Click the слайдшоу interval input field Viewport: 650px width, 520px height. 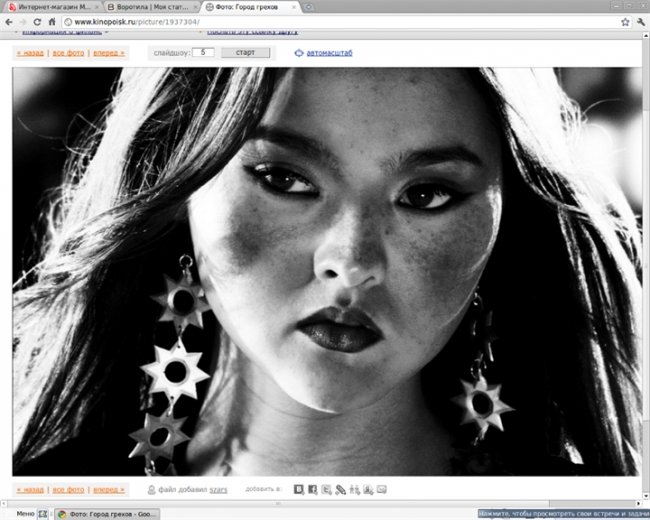pos(203,53)
